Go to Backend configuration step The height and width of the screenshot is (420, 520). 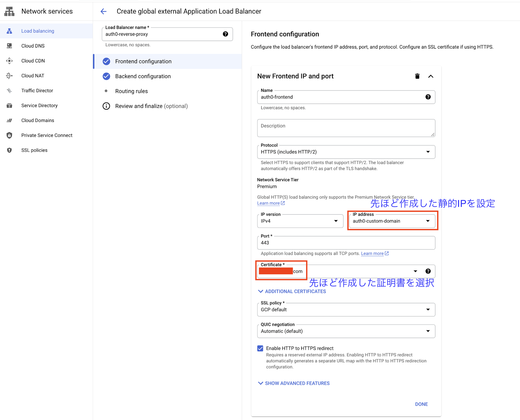coord(143,76)
